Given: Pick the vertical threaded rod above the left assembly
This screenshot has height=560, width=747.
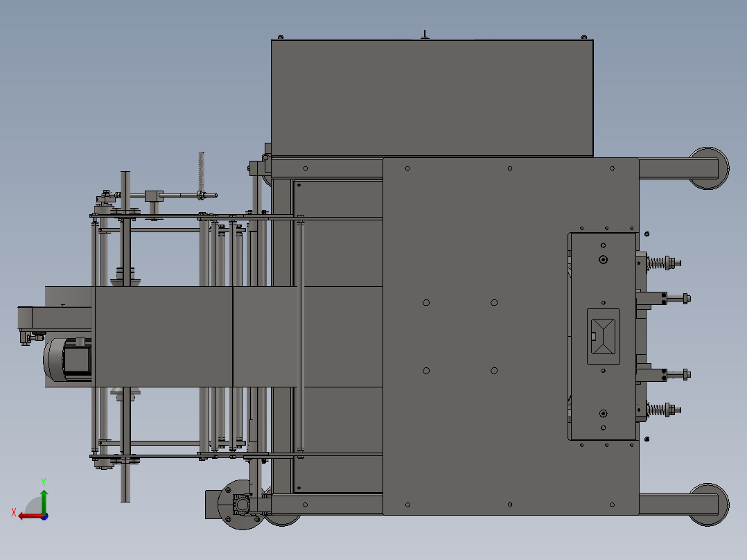Looking at the screenshot, I should (201, 173).
